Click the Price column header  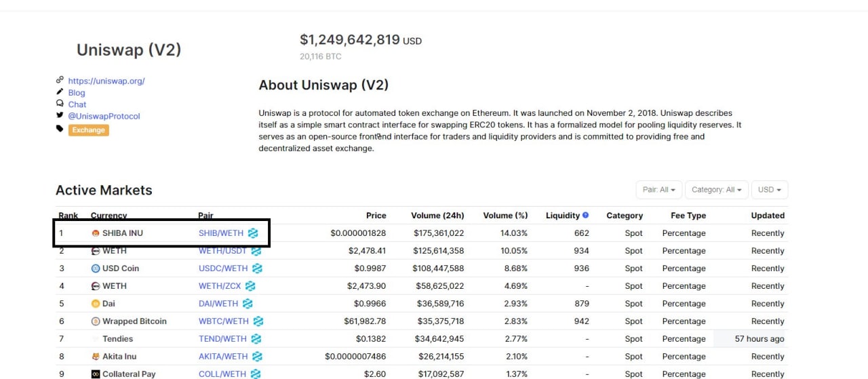click(x=376, y=216)
